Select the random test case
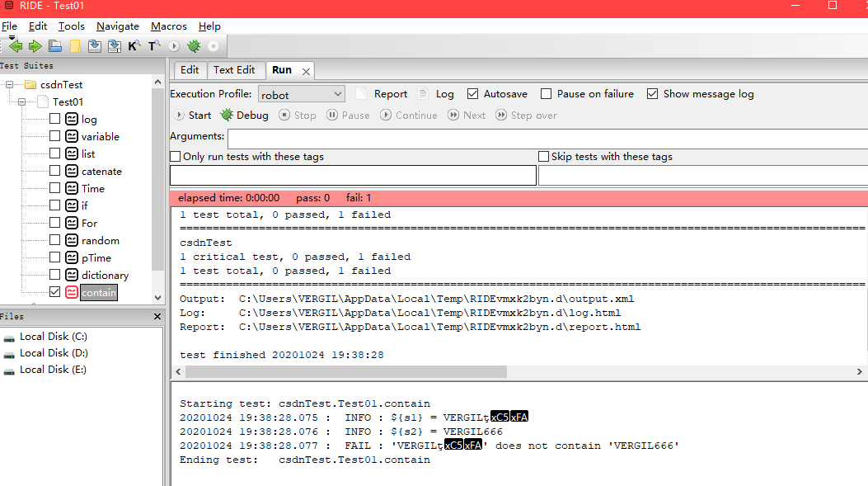Viewport: 868px width, 486px height. (x=101, y=240)
